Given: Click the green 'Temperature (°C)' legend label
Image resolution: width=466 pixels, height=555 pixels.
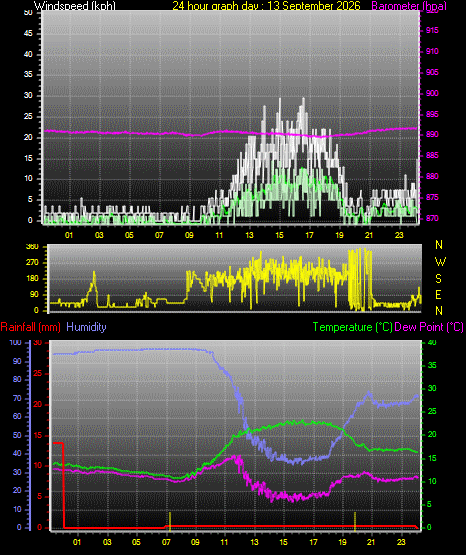Looking at the screenshot, I should [x=352, y=327].
